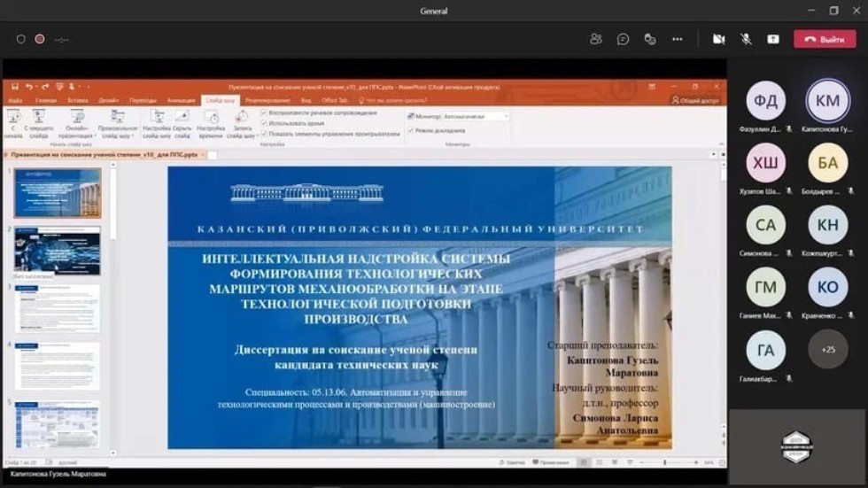Toggle 'Воспроизвести речевое сопровождение' checkbox
868x488 pixels.
coord(265,113)
